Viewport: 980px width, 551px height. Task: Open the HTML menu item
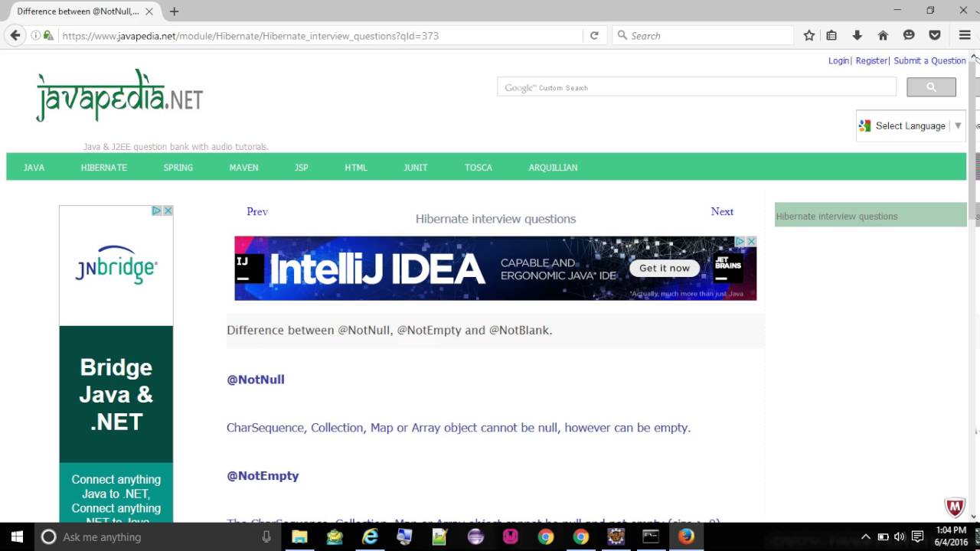[356, 167]
